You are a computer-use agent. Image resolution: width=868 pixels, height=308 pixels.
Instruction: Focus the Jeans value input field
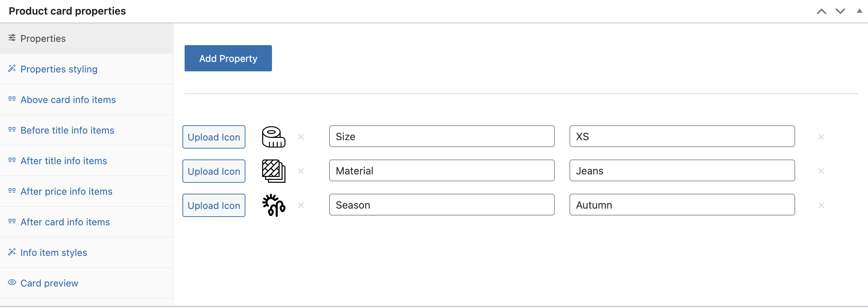point(682,170)
